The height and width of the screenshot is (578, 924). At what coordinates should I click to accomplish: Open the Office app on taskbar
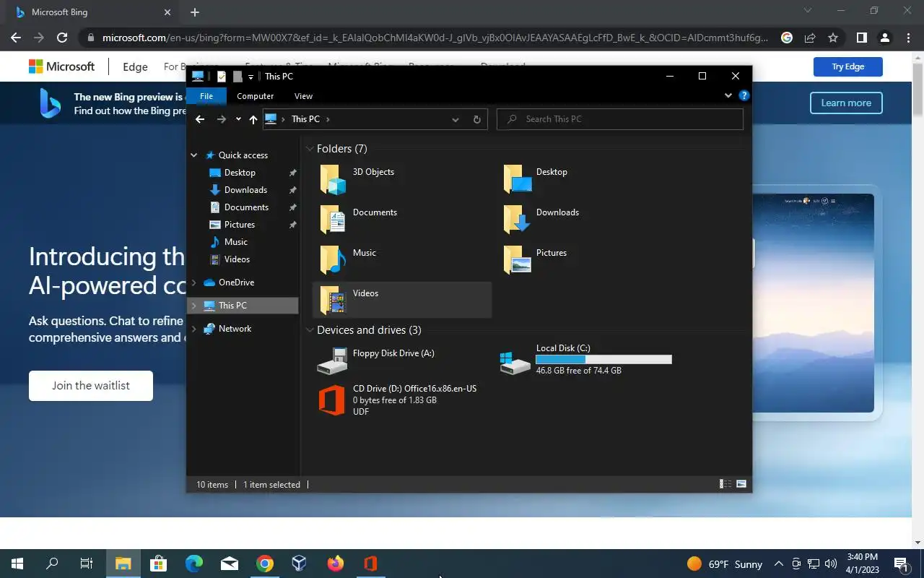(370, 564)
